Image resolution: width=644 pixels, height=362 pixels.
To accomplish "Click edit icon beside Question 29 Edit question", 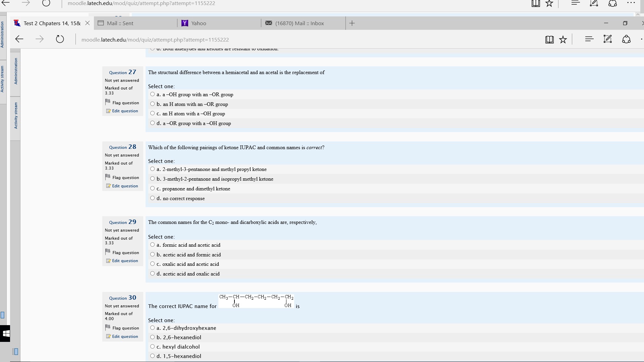I will click(x=108, y=261).
